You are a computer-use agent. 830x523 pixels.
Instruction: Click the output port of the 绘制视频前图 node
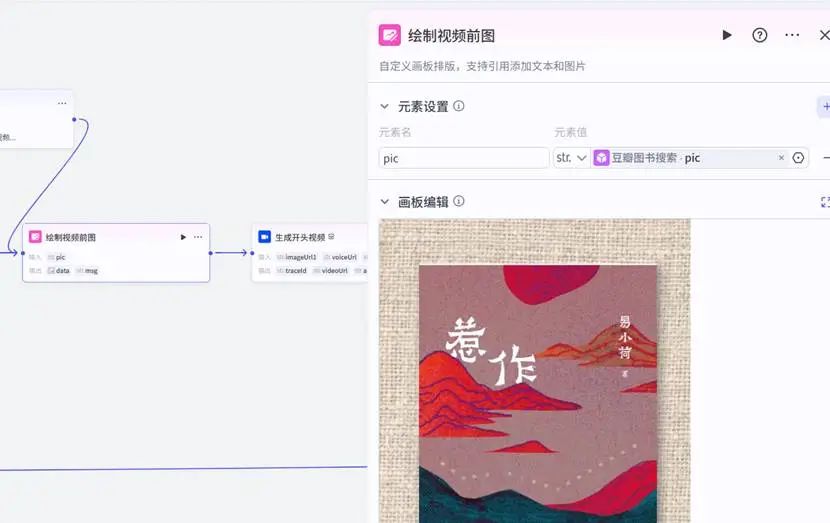(210, 253)
